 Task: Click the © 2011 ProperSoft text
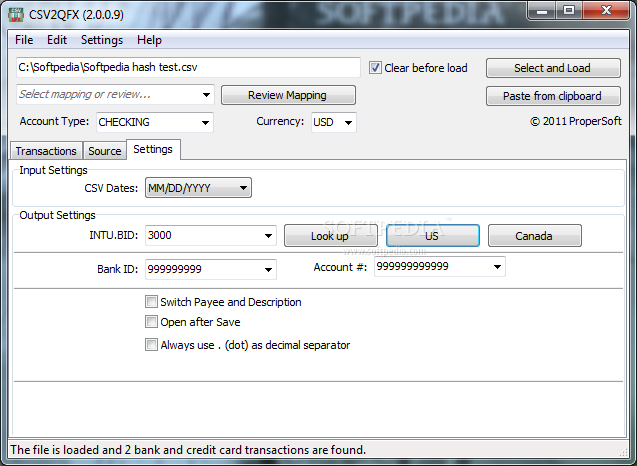(x=576, y=121)
